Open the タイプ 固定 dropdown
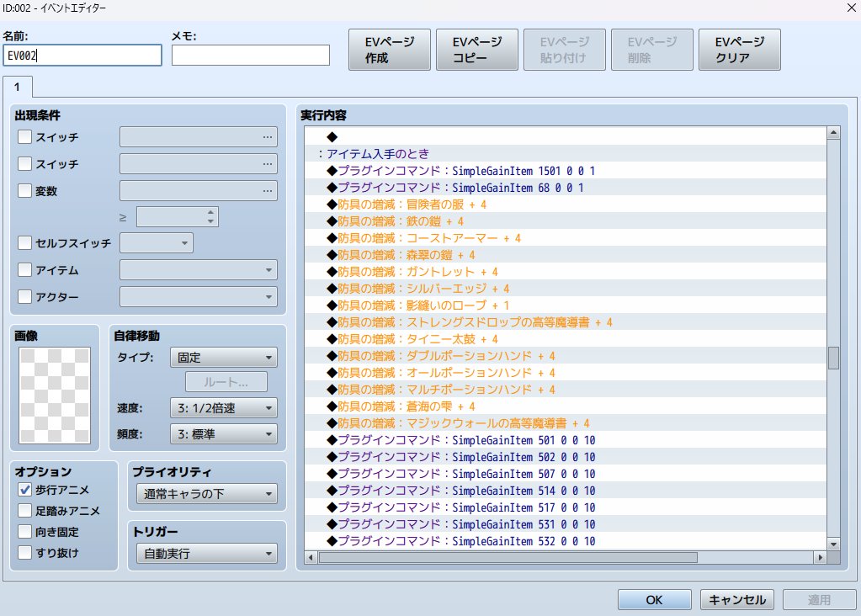Image resolution: width=861 pixels, height=616 pixels. click(x=224, y=358)
